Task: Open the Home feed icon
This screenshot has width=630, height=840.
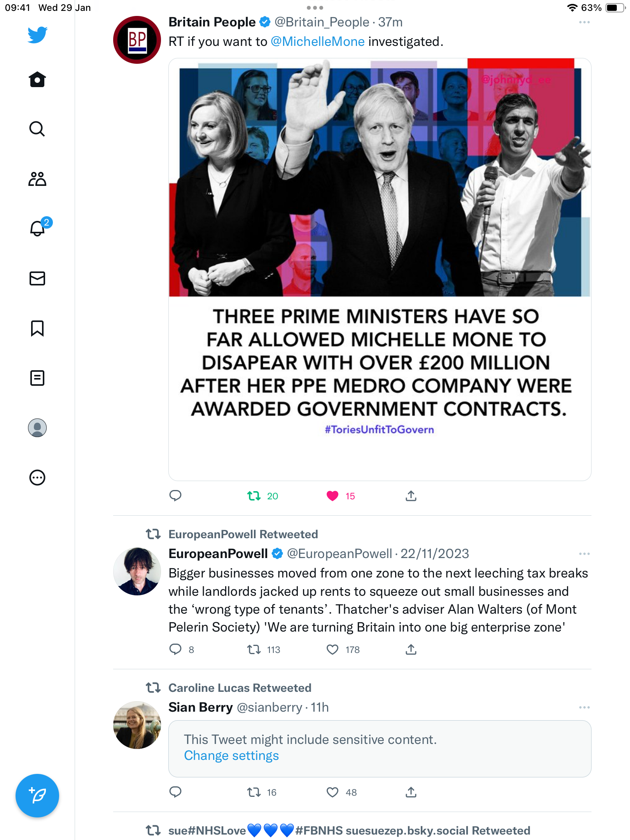Action: point(37,79)
